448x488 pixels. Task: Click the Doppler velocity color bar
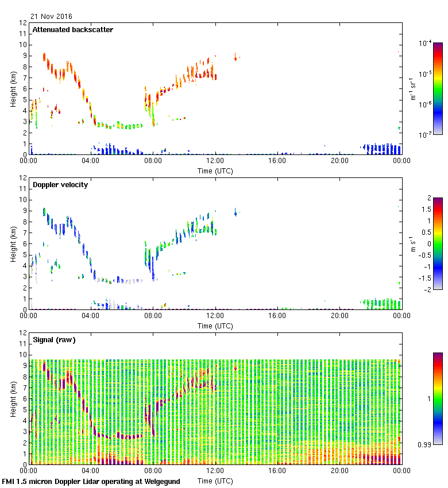pyautogui.click(x=437, y=243)
